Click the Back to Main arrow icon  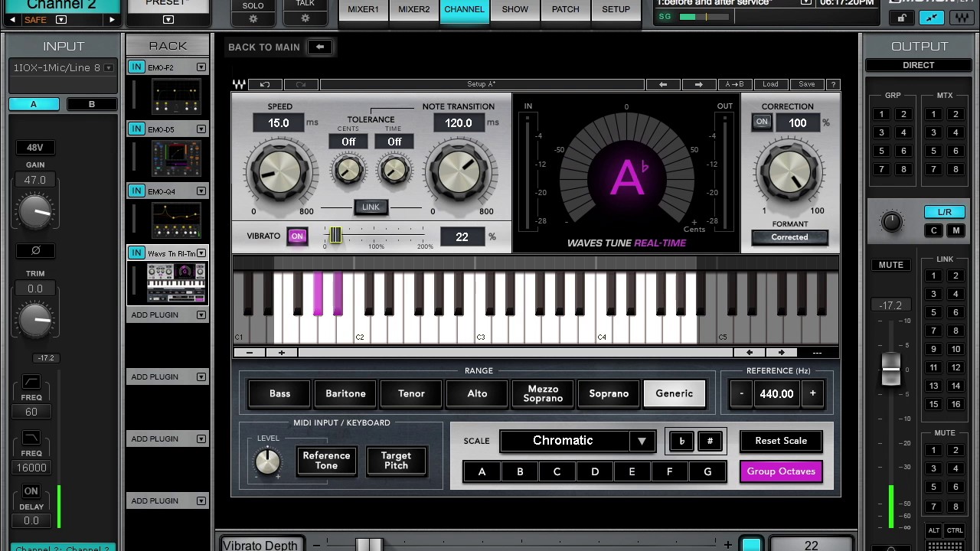coord(320,47)
